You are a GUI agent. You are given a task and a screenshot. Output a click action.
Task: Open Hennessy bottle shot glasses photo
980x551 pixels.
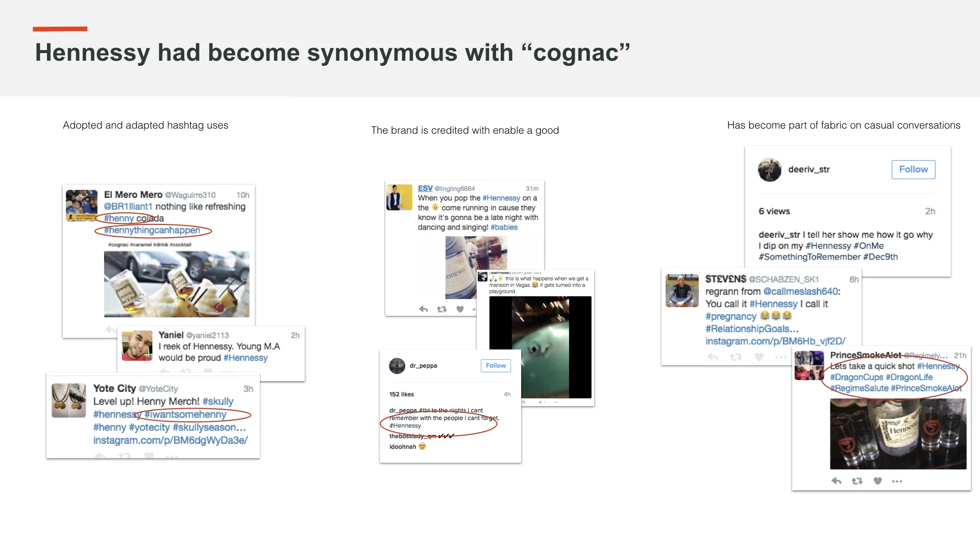click(x=898, y=434)
